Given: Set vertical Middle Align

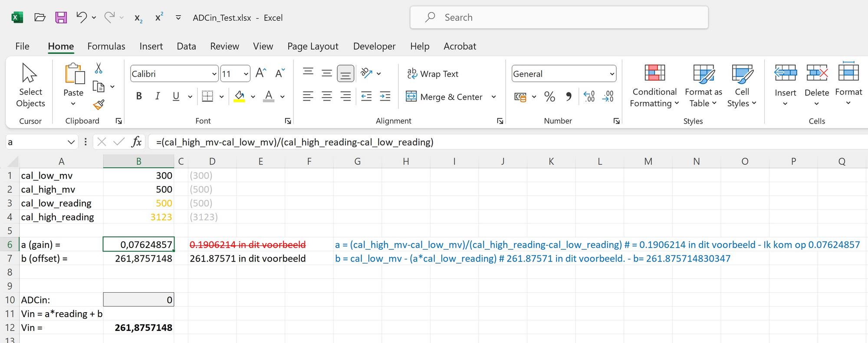Looking at the screenshot, I should (327, 73).
